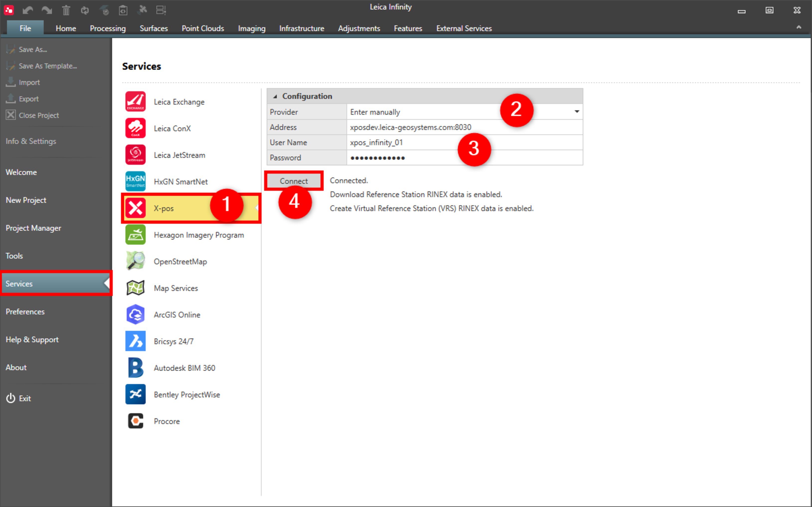Open the External Services ribbon tab
Viewport: 812px width, 507px height.
pos(464,28)
